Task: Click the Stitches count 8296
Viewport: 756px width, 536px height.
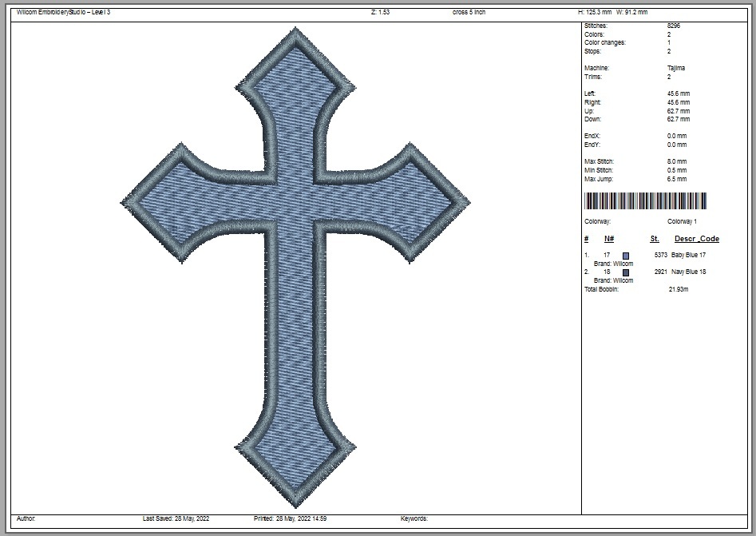Action: (673, 26)
